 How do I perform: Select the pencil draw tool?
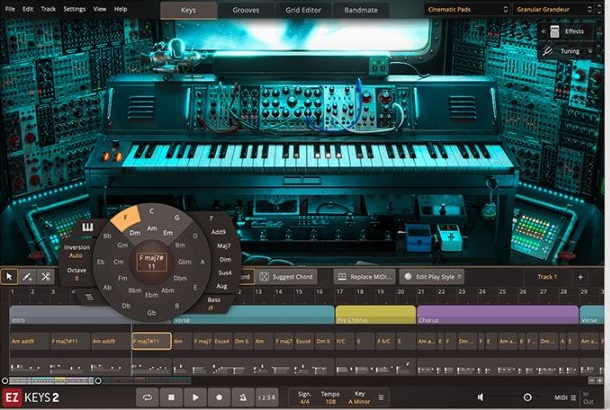27,277
